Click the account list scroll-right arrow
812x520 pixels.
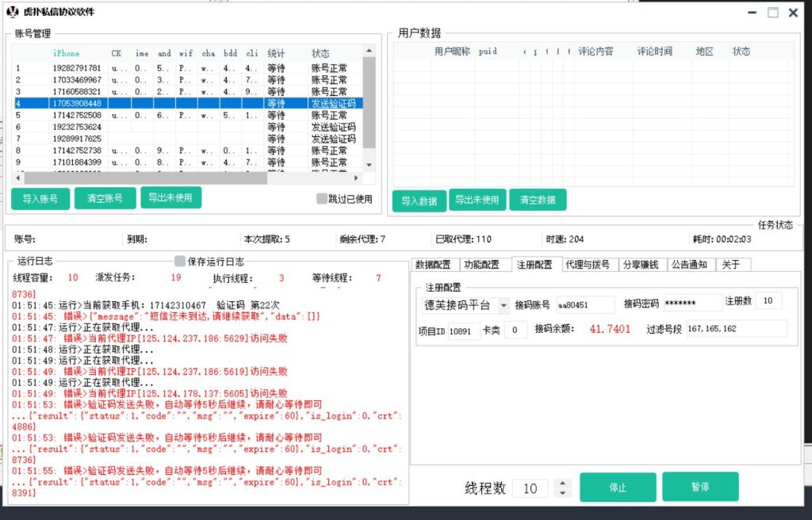click(x=356, y=178)
